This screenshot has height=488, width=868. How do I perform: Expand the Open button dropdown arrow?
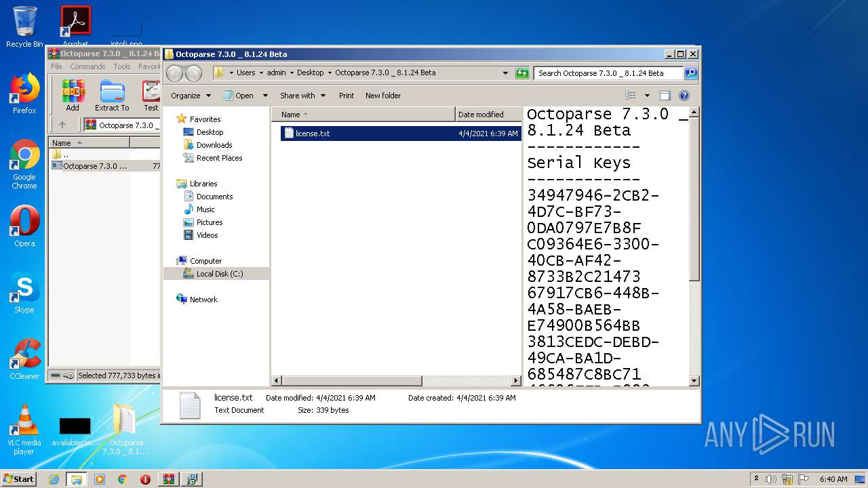click(x=265, y=96)
